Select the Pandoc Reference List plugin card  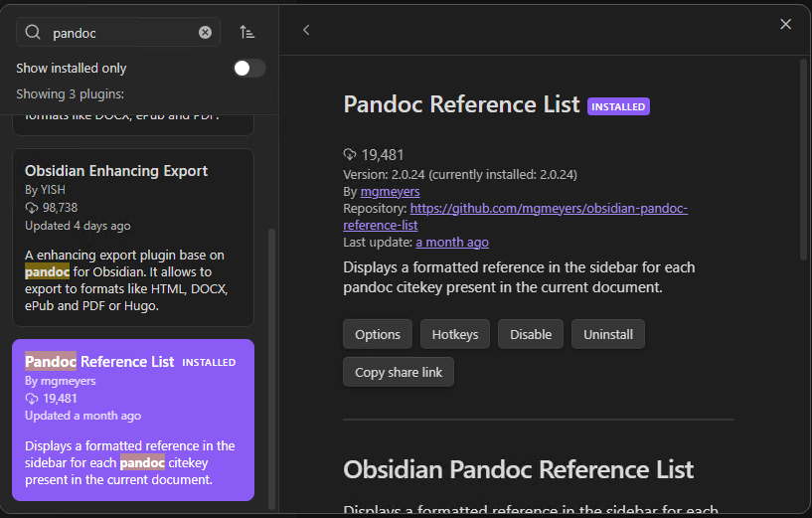pos(133,421)
